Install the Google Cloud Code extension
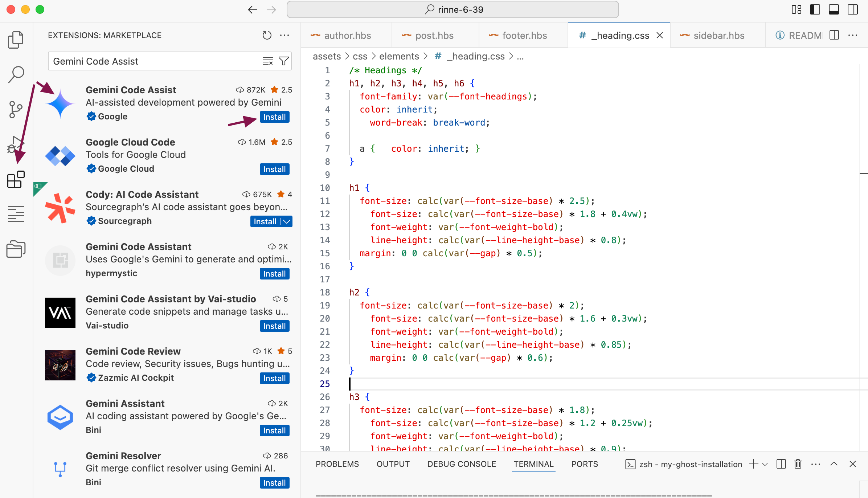The height and width of the screenshot is (498, 868). coord(274,169)
